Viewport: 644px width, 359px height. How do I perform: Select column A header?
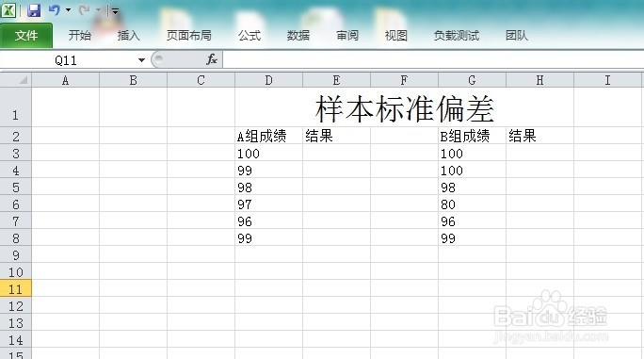point(65,80)
